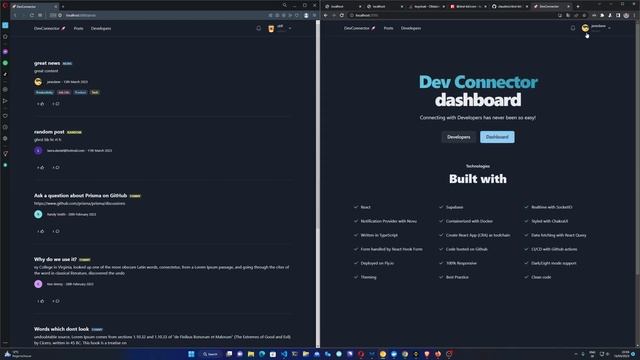Click green circular icon in left sidebar

(x=5, y=63)
